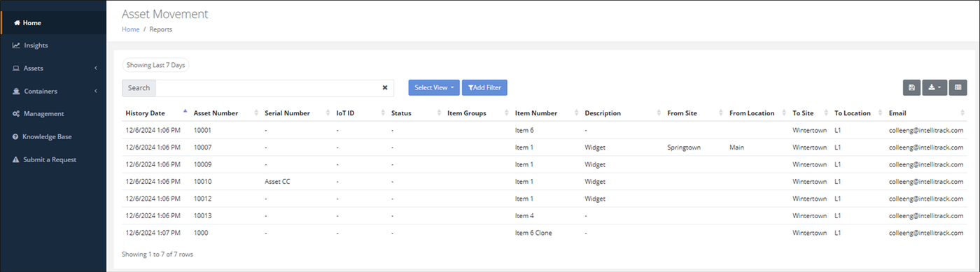Sort by Description column header
This screenshot has height=272, width=980.
pyautogui.click(x=622, y=113)
